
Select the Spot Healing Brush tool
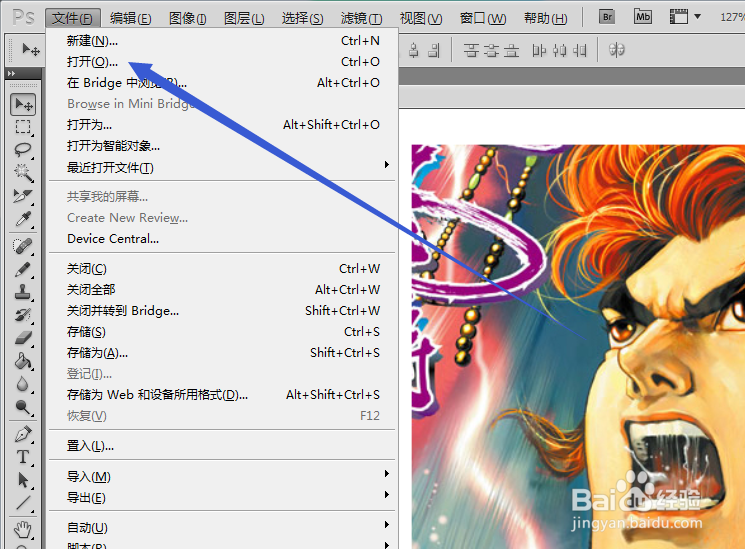point(23,246)
